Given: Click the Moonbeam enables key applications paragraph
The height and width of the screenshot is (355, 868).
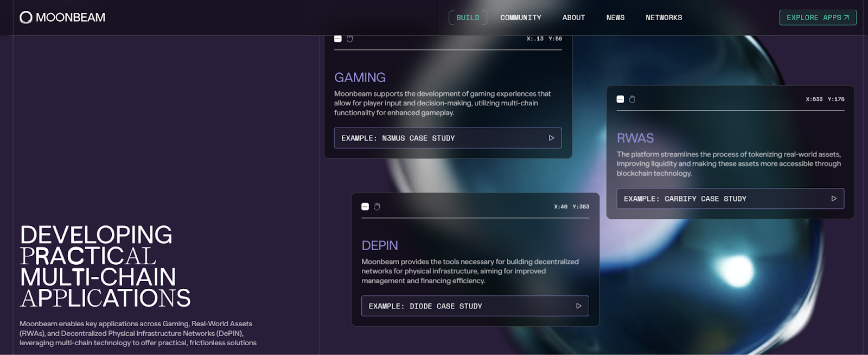Looking at the screenshot, I should (x=138, y=333).
